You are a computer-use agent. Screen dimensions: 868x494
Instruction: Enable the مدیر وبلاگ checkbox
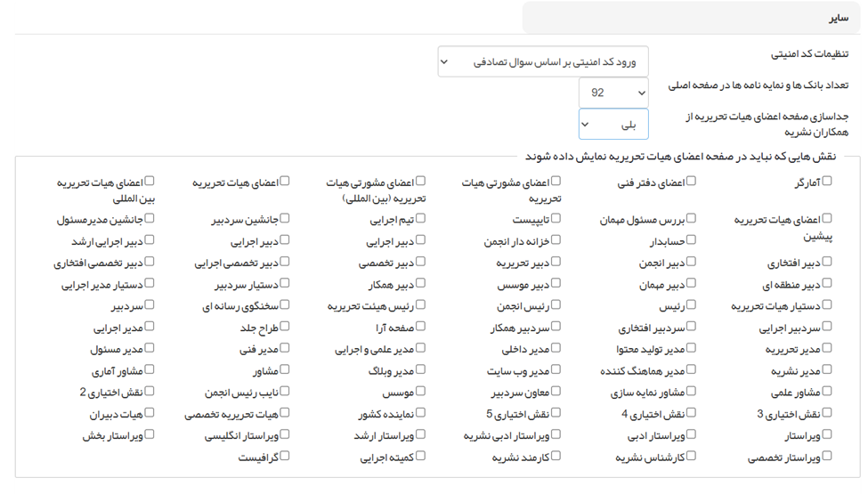click(421, 369)
